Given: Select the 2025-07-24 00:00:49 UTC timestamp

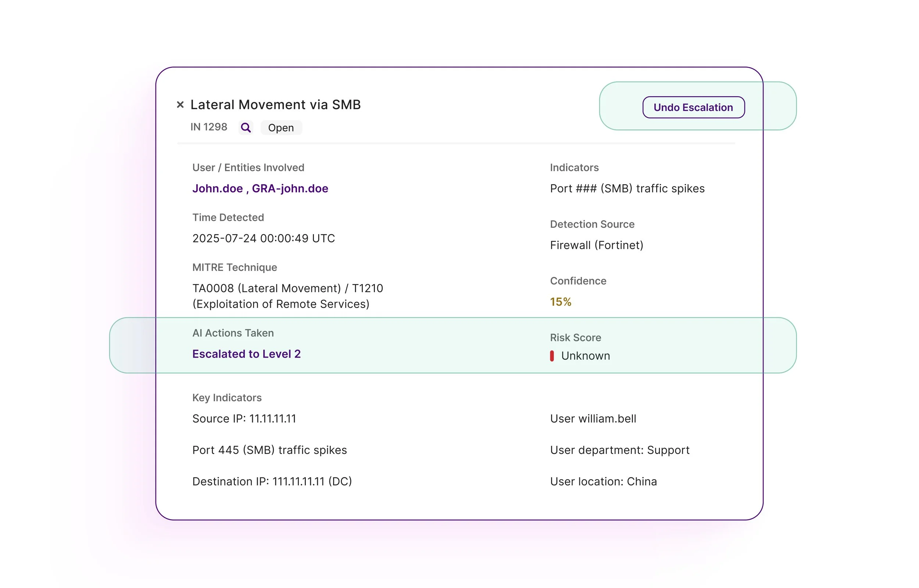Looking at the screenshot, I should coord(264,238).
